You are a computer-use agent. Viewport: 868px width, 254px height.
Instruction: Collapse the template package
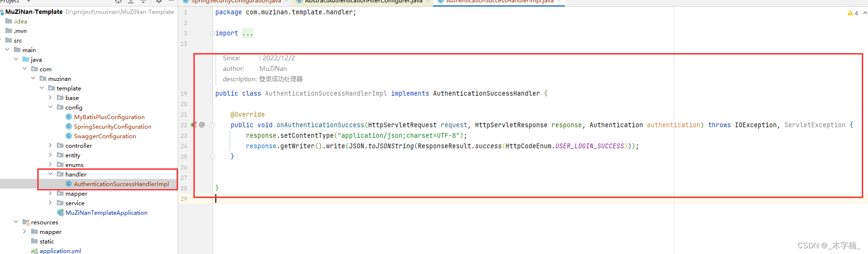(42, 88)
